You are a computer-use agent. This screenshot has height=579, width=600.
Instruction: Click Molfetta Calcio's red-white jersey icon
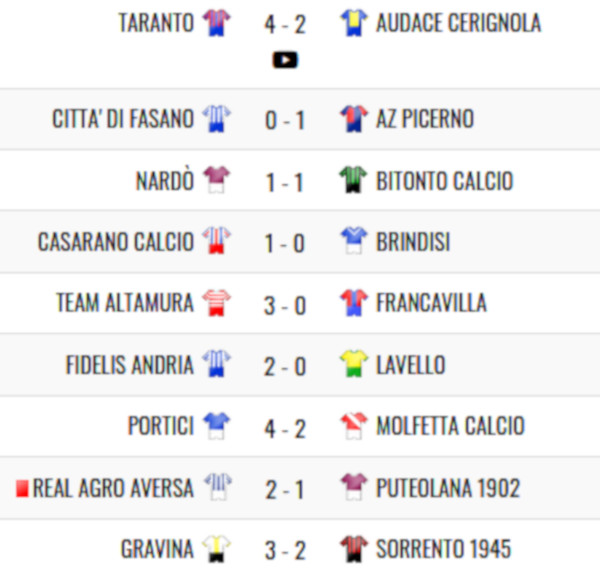point(354,426)
